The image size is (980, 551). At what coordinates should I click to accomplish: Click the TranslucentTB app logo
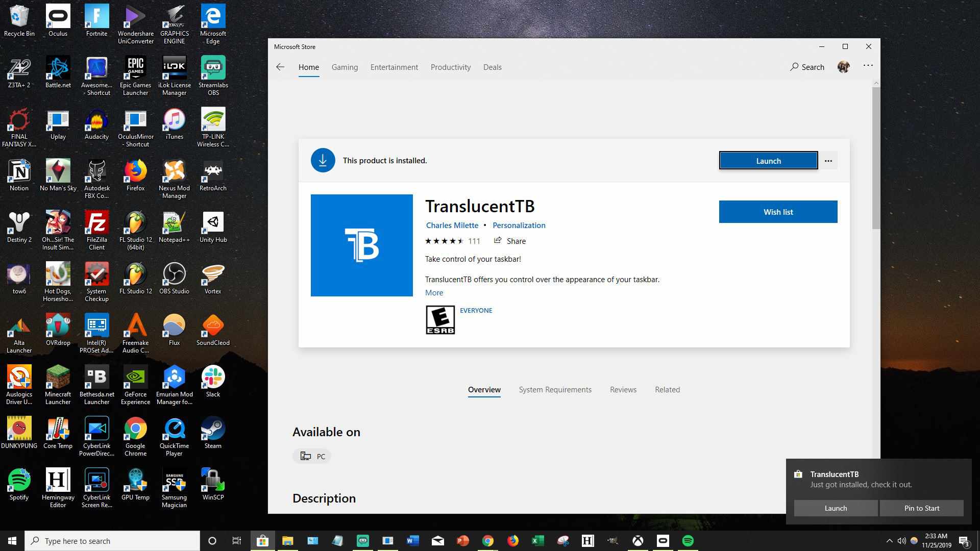click(x=361, y=245)
